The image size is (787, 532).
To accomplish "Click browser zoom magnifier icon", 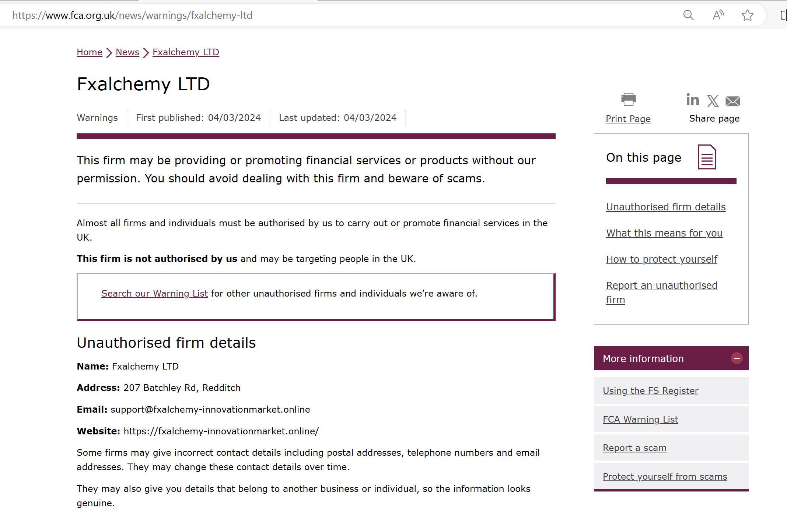I will (688, 15).
